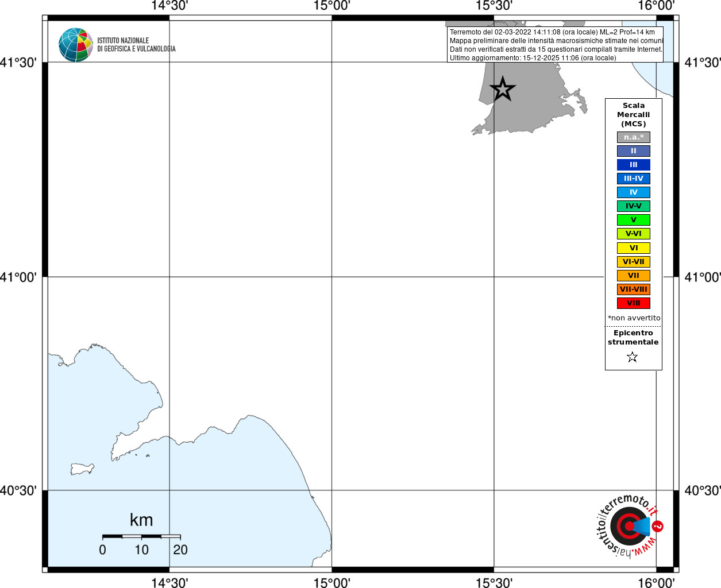This screenshot has width=721, height=588.
Task: Select the IV-V green swatch
Action: tap(634, 206)
